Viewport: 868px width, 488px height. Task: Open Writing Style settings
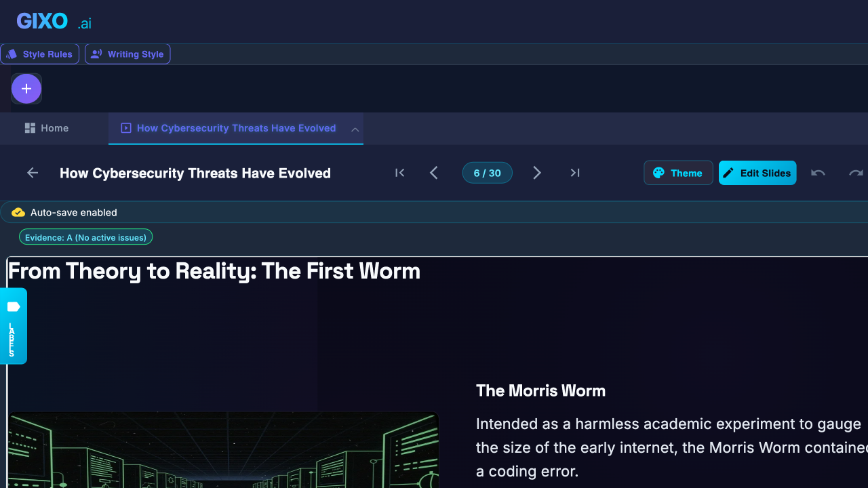pos(127,54)
